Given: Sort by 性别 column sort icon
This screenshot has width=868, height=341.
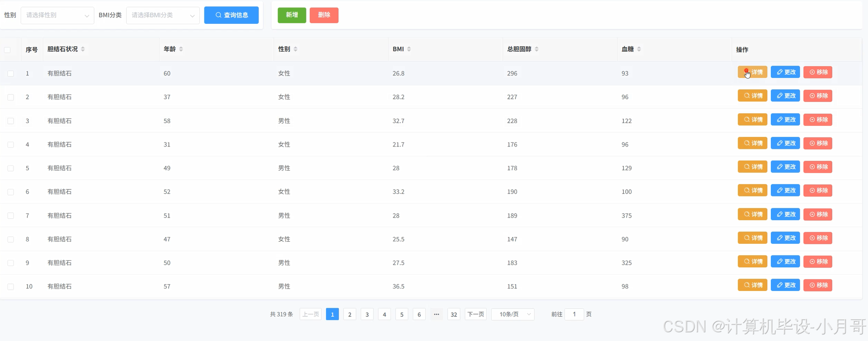Looking at the screenshot, I should tap(295, 49).
